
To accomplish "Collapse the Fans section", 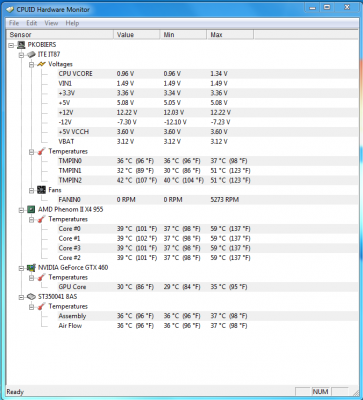I will pos(32,190).
